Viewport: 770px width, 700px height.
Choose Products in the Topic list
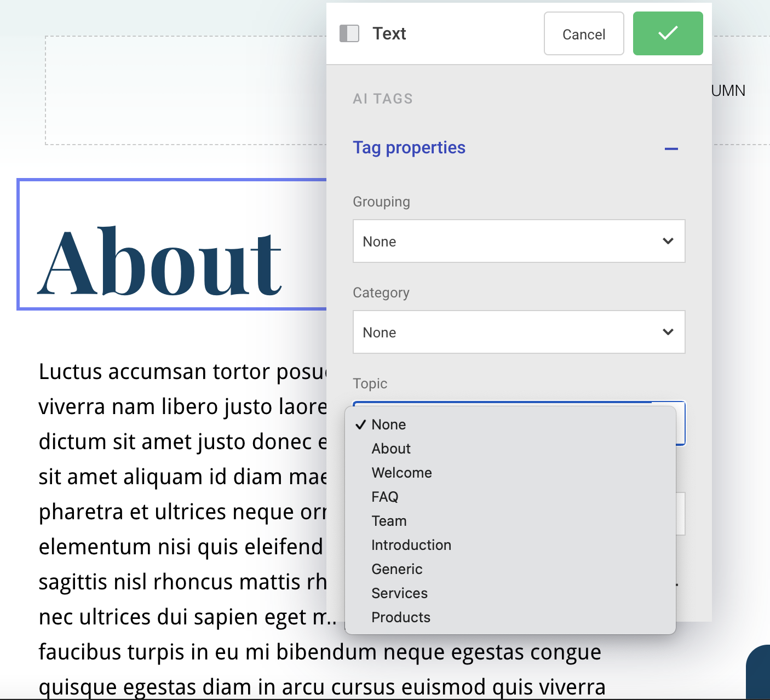point(510,617)
